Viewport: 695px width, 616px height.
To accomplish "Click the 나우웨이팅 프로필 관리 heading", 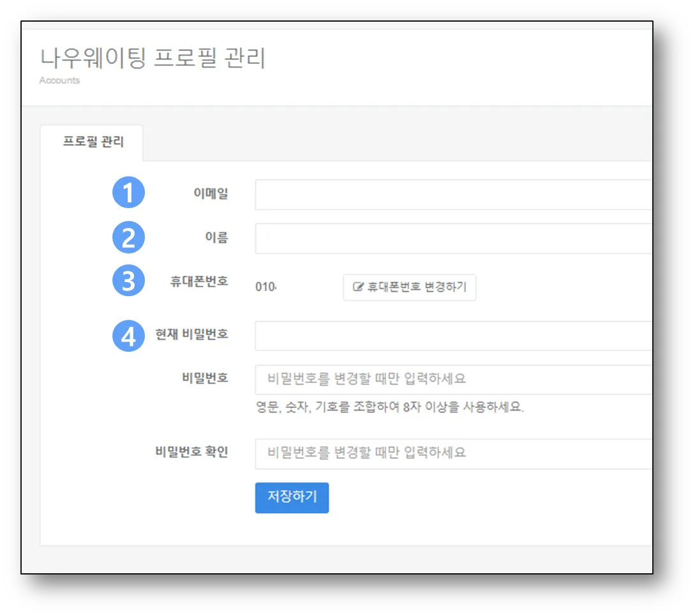I will pyautogui.click(x=153, y=58).
